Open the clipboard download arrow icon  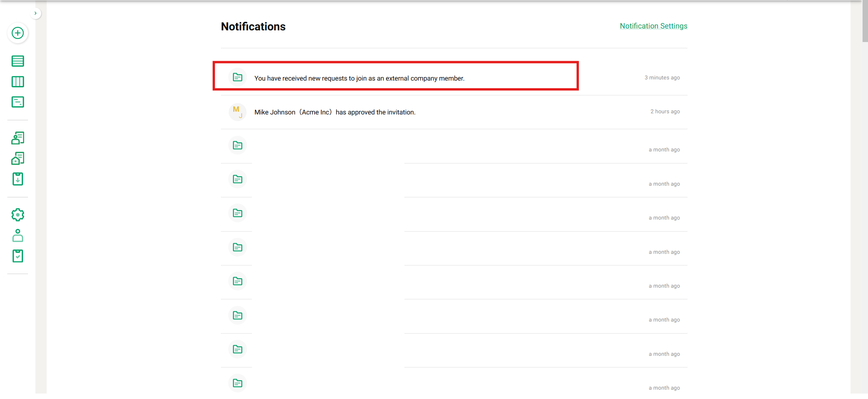coord(17,179)
